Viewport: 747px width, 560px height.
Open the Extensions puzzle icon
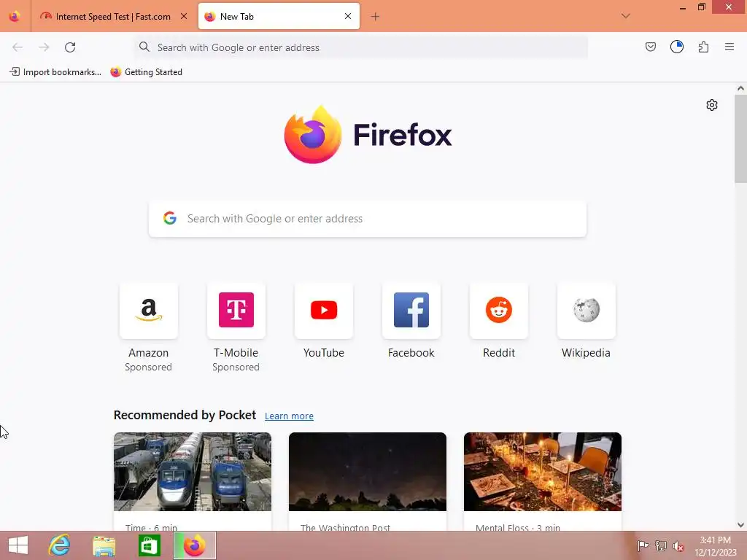point(703,47)
